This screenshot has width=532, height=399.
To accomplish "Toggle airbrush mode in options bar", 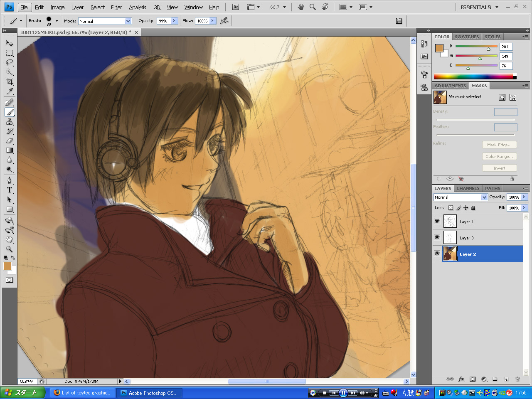I will (224, 20).
